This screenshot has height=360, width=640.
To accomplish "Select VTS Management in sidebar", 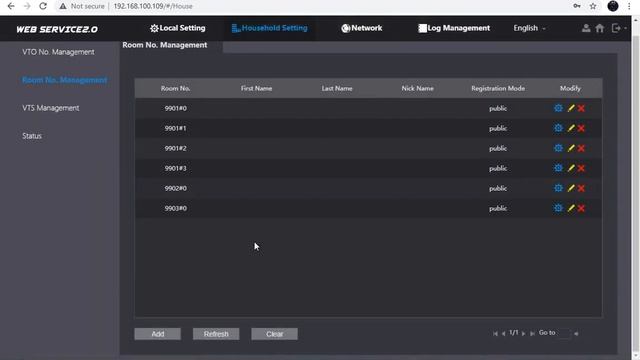I will [51, 108].
